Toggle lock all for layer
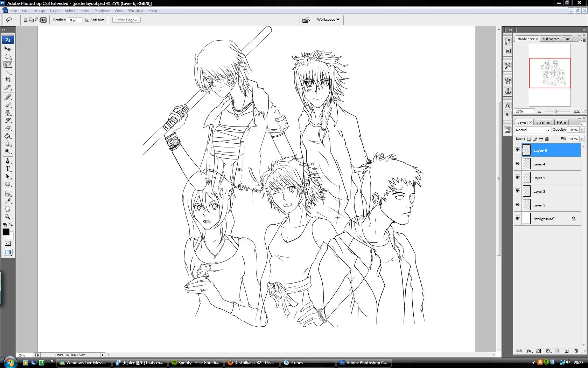The width and height of the screenshot is (588, 368). point(547,139)
